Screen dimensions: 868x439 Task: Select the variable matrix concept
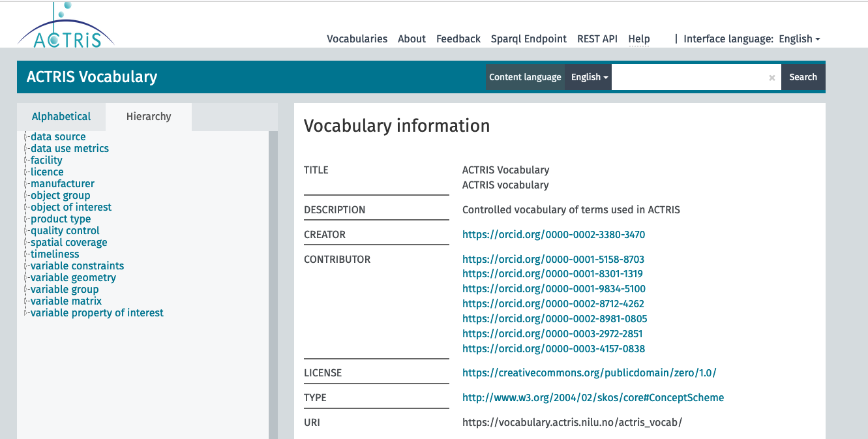pyautogui.click(x=66, y=301)
